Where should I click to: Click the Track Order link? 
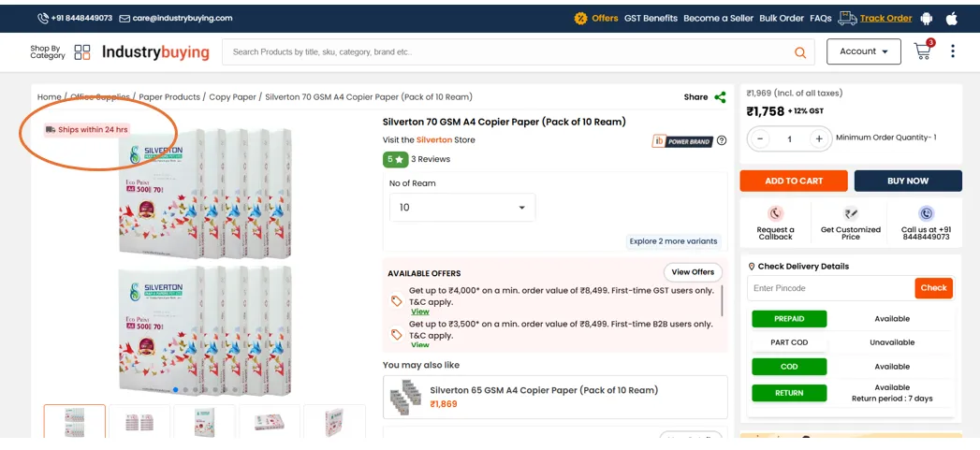pyautogui.click(x=885, y=18)
